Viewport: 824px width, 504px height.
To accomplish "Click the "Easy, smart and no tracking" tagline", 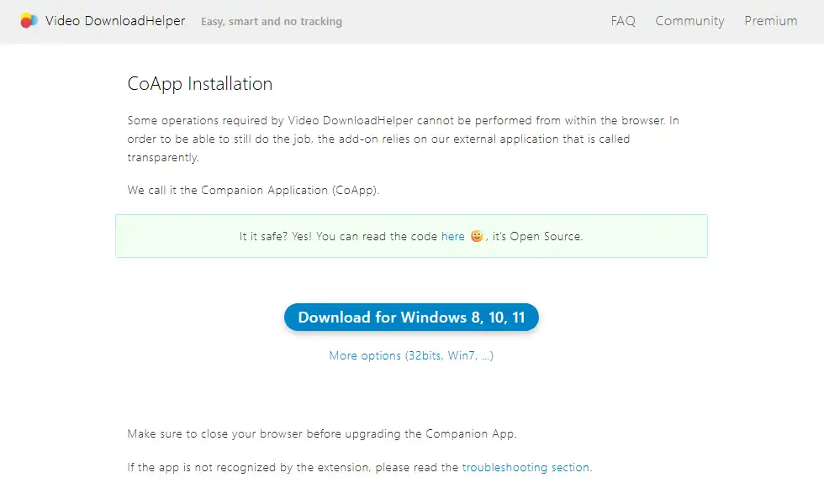I will point(272,22).
